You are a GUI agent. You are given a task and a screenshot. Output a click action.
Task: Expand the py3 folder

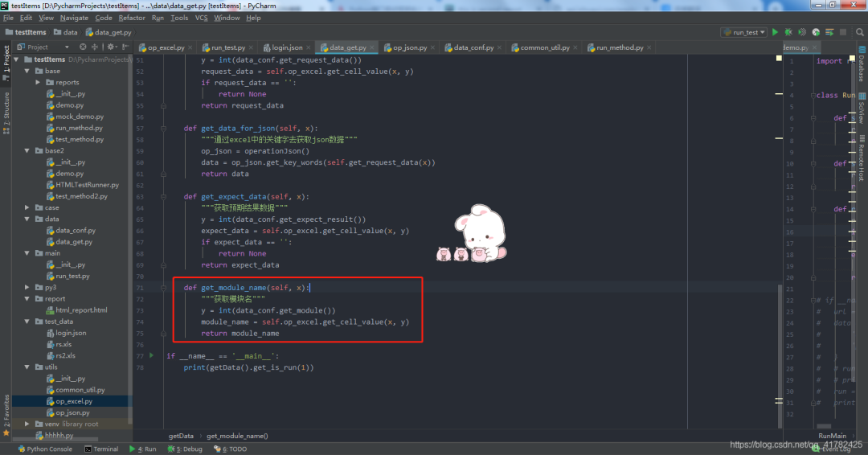coord(27,287)
